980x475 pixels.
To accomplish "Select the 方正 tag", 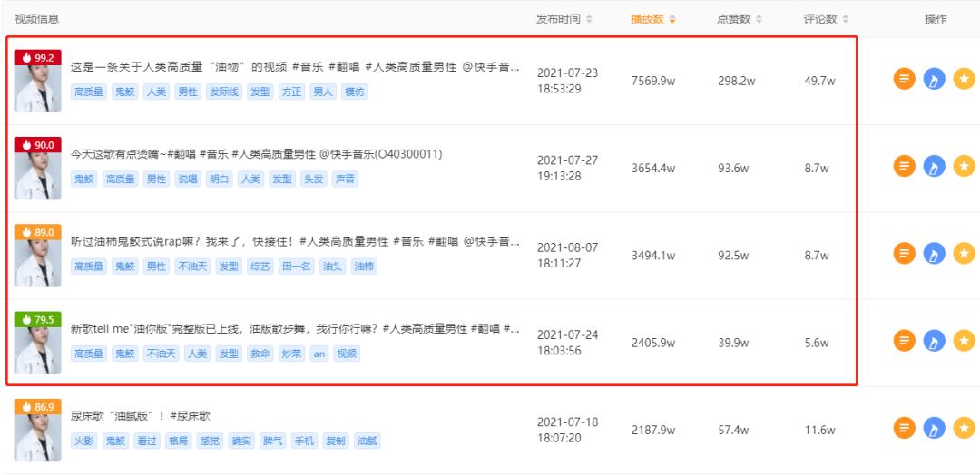I will [292, 92].
